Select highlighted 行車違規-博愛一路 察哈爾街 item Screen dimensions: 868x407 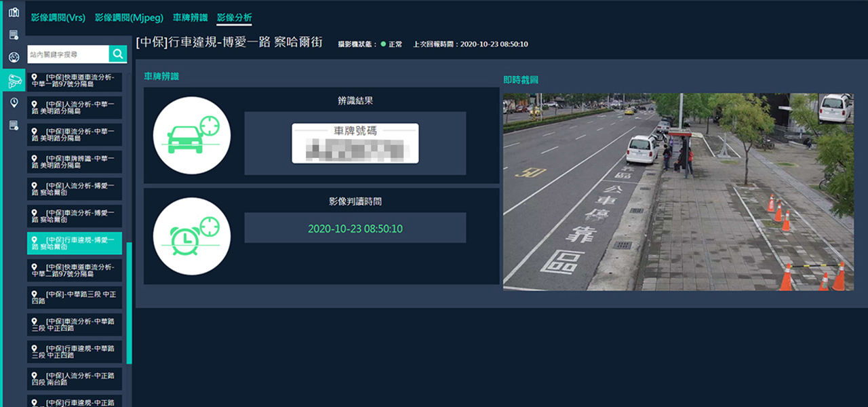(x=75, y=243)
